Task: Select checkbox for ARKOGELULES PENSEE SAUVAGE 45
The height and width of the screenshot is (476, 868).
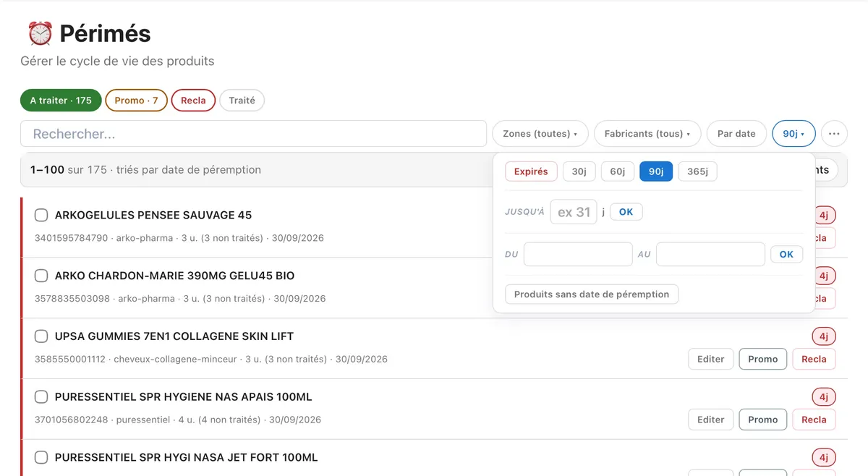Action: pyautogui.click(x=41, y=215)
